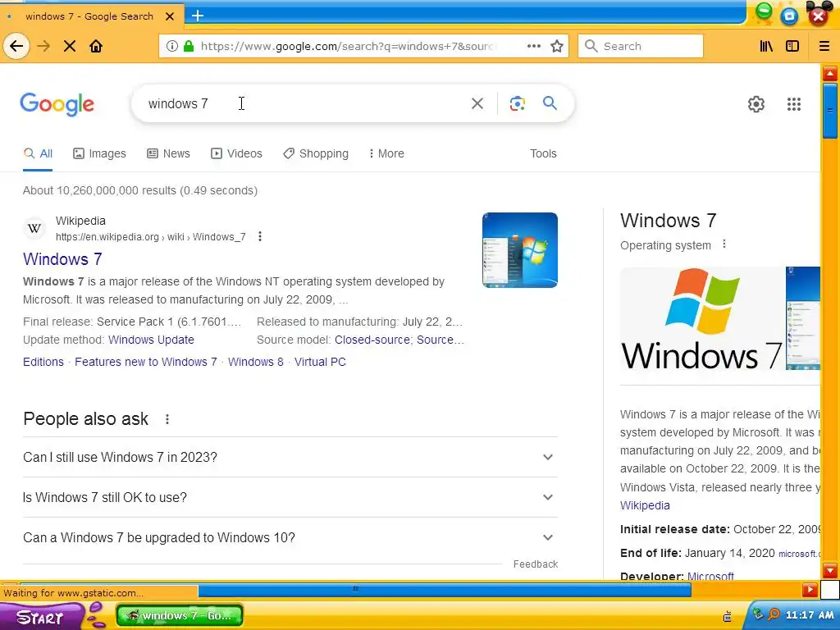Click inside the Google search box

tap(303, 103)
